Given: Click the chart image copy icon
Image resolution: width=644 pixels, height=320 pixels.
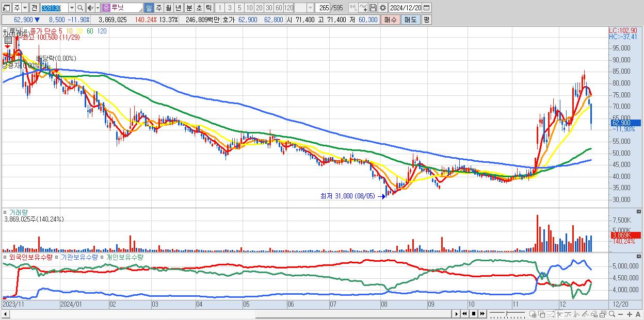Looking at the screenshot, I should tap(603, 314).
